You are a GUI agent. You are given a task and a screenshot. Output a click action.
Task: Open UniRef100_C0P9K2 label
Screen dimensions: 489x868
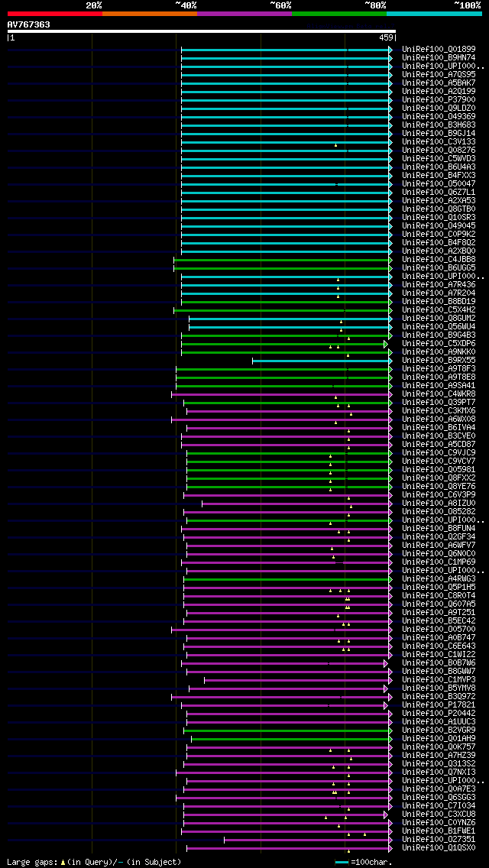coord(439,234)
